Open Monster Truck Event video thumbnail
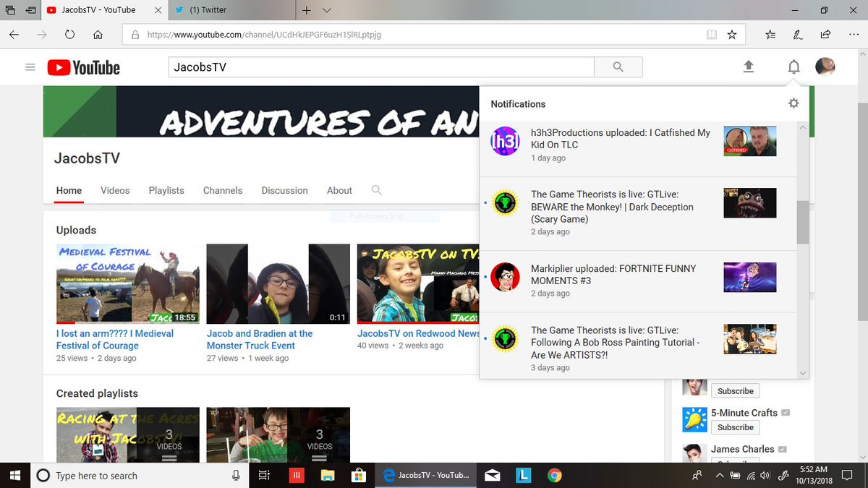This screenshot has width=868, height=488. pos(278,283)
